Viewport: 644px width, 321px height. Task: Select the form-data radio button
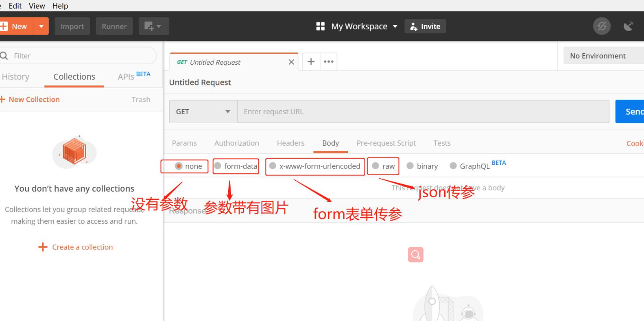click(x=218, y=166)
